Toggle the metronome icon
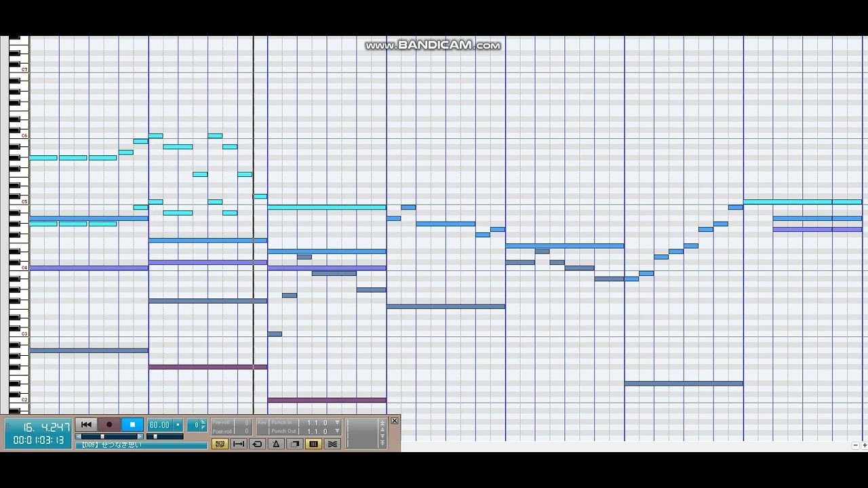The height and width of the screenshot is (488, 868). (276, 444)
